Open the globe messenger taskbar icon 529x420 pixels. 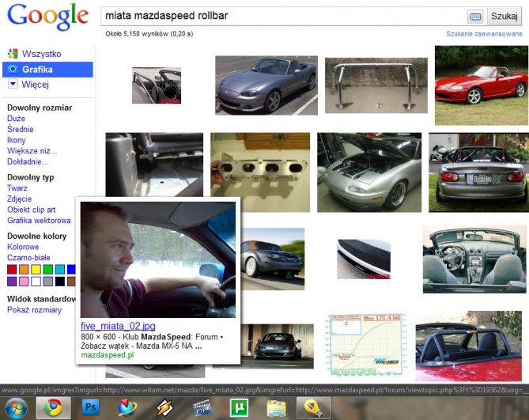pyautogui.click(x=127, y=407)
